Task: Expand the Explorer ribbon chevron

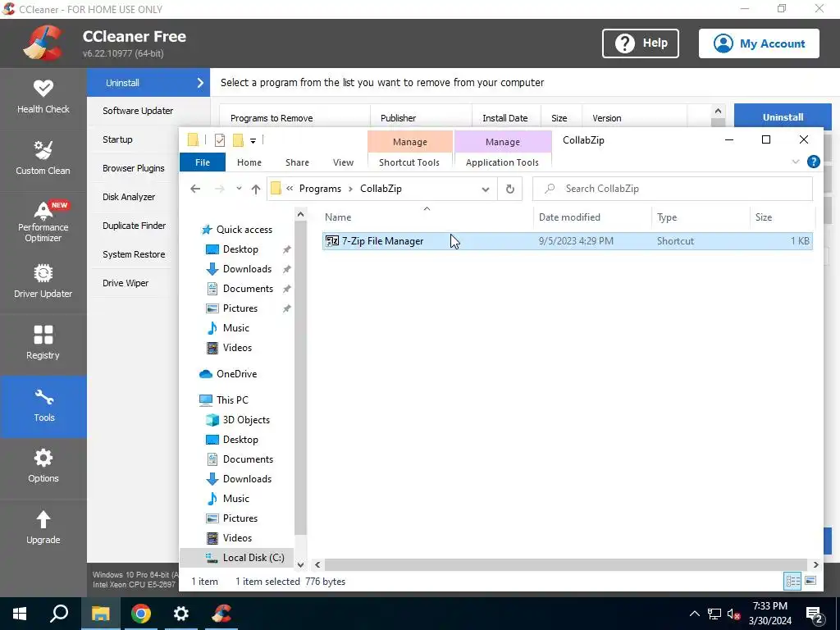Action: click(796, 162)
